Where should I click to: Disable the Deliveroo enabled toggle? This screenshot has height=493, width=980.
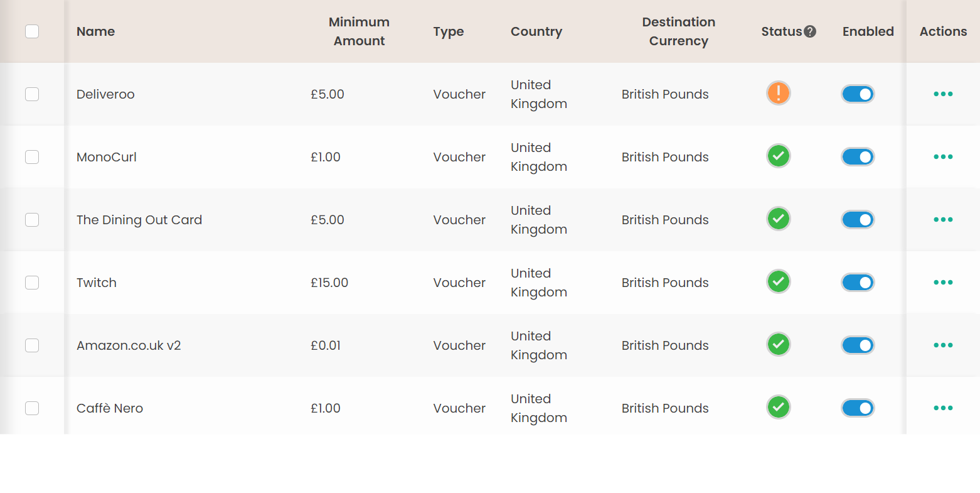pyautogui.click(x=858, y=94)
